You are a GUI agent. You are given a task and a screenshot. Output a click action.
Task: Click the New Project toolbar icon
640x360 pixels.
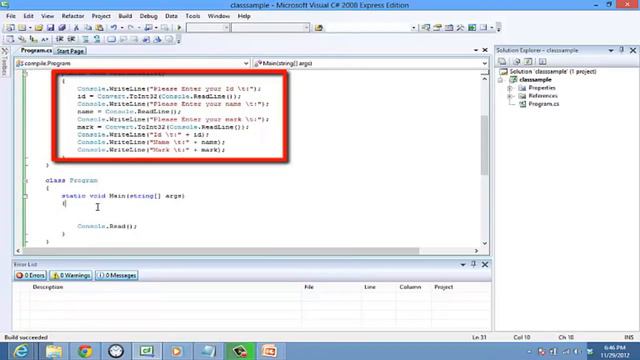tap(11, 28)
